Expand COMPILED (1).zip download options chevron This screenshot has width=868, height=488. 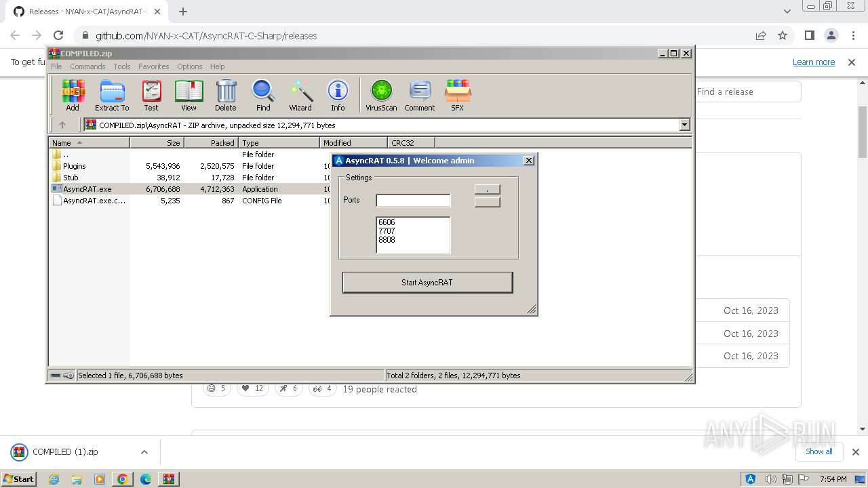click(144, 452)
